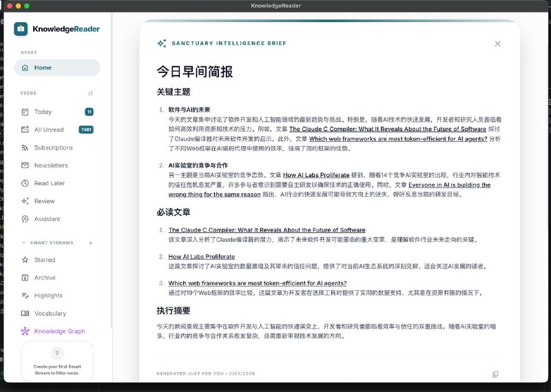Viewport: 551px width, 392px height.
Task: Click the All Unread mail icon
Action: click(x=25, y=130)
